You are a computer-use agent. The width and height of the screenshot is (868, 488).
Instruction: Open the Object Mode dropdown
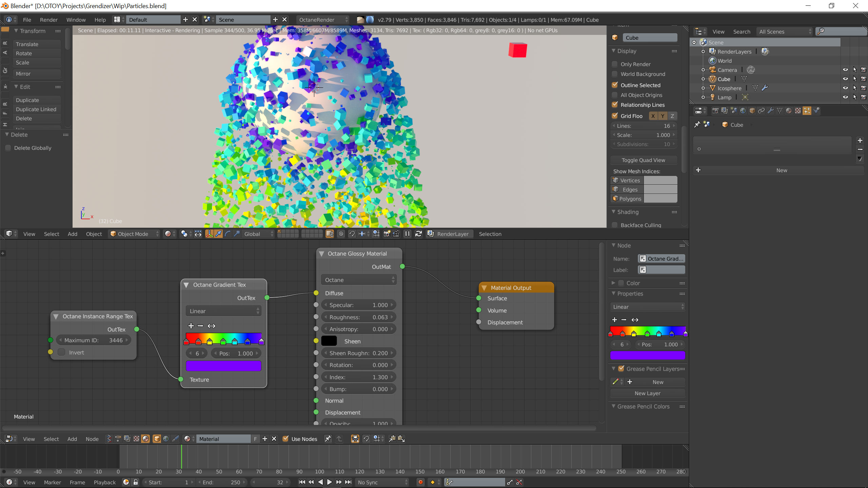click(134, 234)
